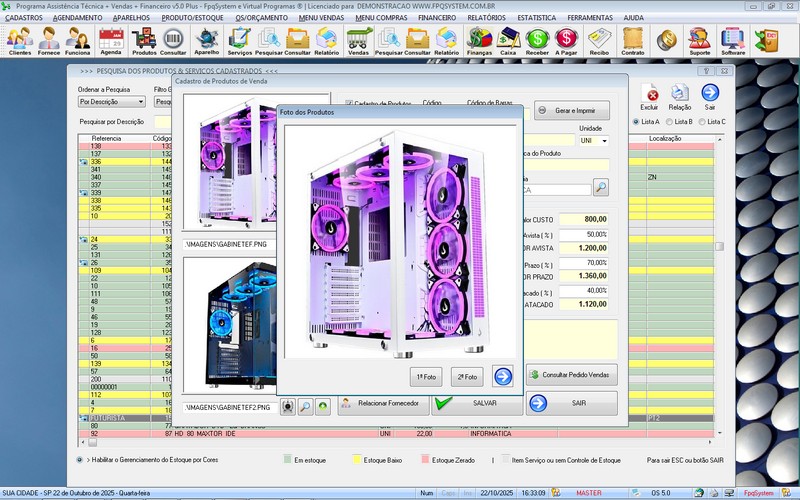Click the red Estoque Zerado legend swatch
This screenshot has width=800, height=500.
point(425,460)
